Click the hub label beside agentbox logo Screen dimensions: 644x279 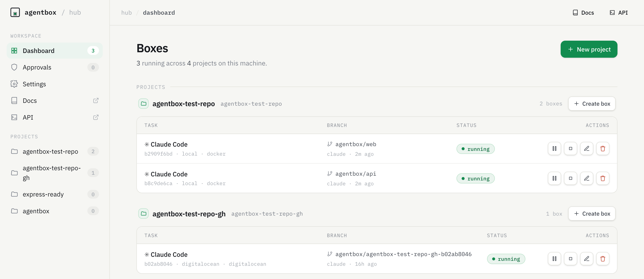[x=75, y=13]
